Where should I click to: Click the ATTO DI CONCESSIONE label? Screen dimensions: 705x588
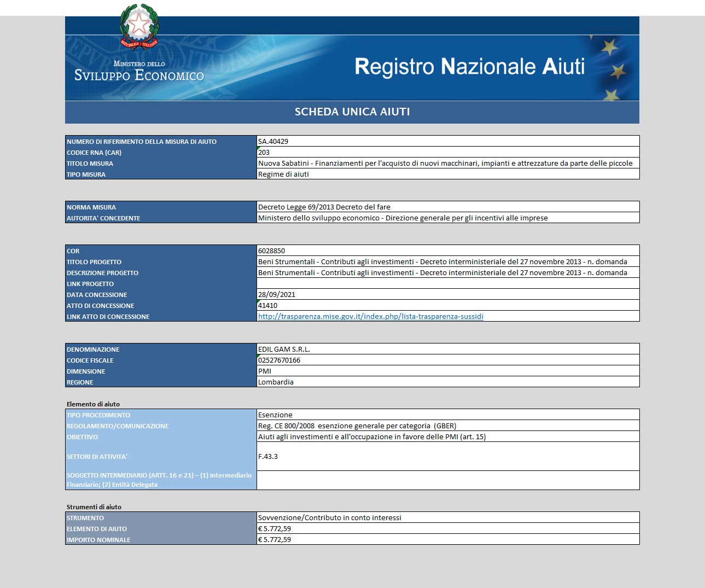click(x=100, y=306)
